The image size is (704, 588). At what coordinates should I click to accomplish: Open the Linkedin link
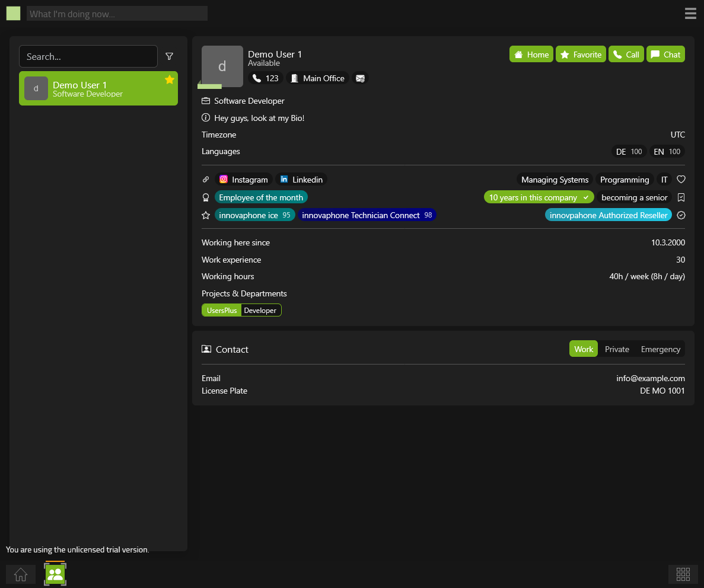[x=301, y=180]
